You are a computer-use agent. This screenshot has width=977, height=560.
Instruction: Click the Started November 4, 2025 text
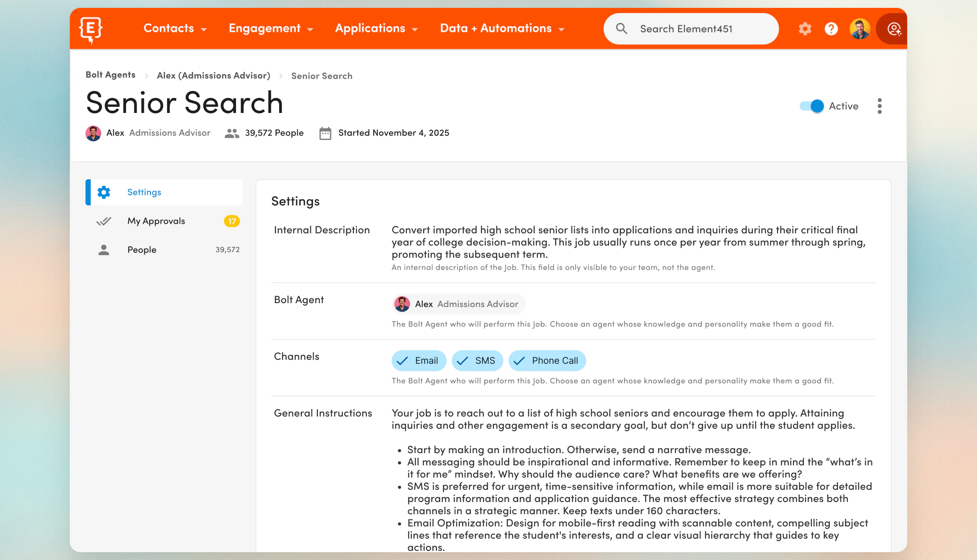(394, 133)
